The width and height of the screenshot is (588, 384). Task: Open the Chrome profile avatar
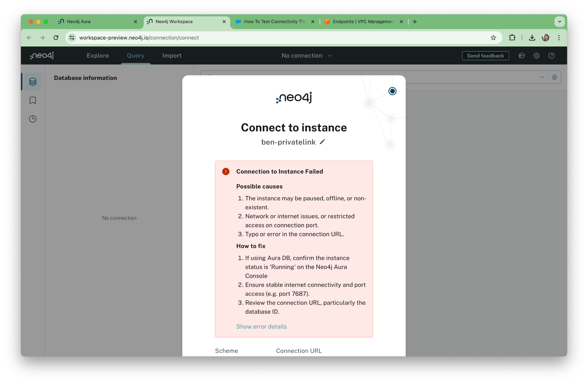point(546,38)
